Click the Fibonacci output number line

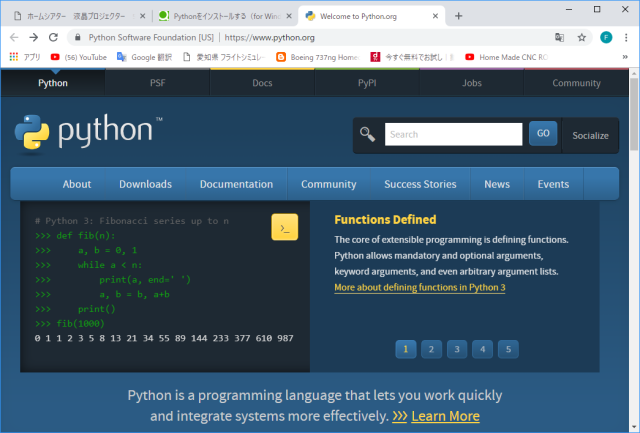pyautogui.click(x=164, y=338)
